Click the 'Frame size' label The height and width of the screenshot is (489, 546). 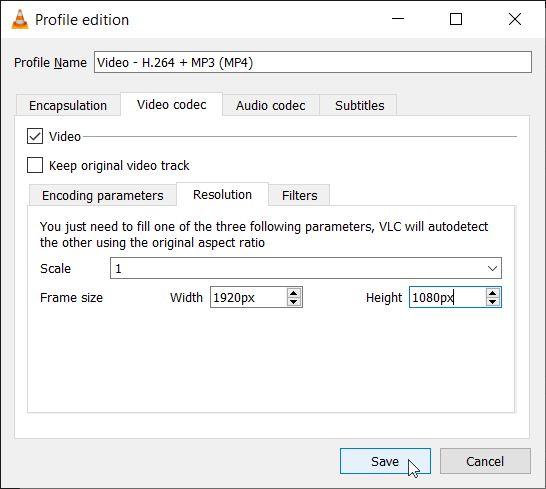(x=71, y=297)
